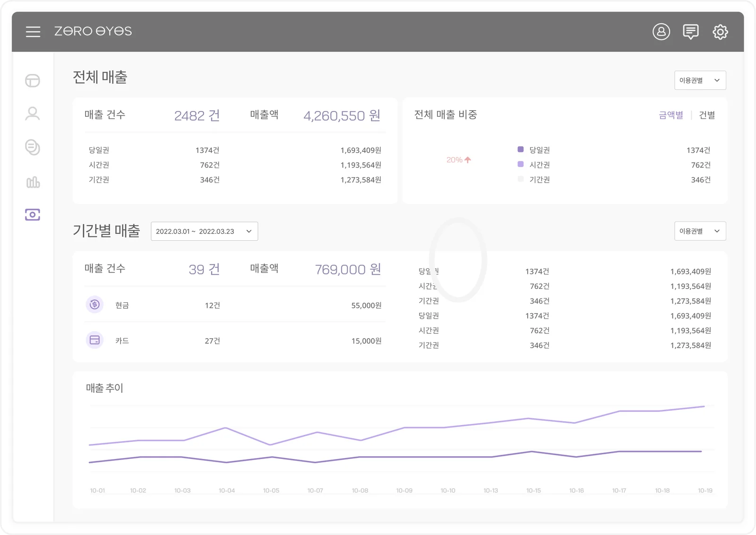756x535 pixels.
Task: Click 기간권 row in 매출 건수 panel
Action: point(235,179)
